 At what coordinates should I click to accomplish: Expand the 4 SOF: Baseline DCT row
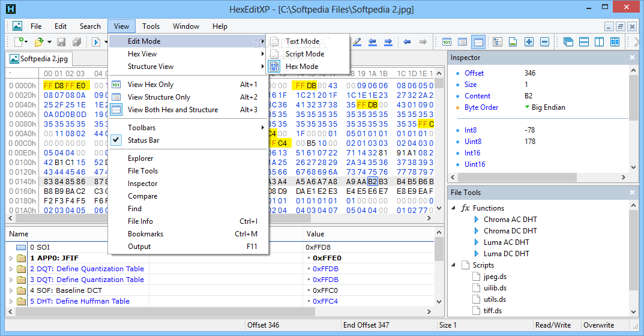[x=11, y=290]
